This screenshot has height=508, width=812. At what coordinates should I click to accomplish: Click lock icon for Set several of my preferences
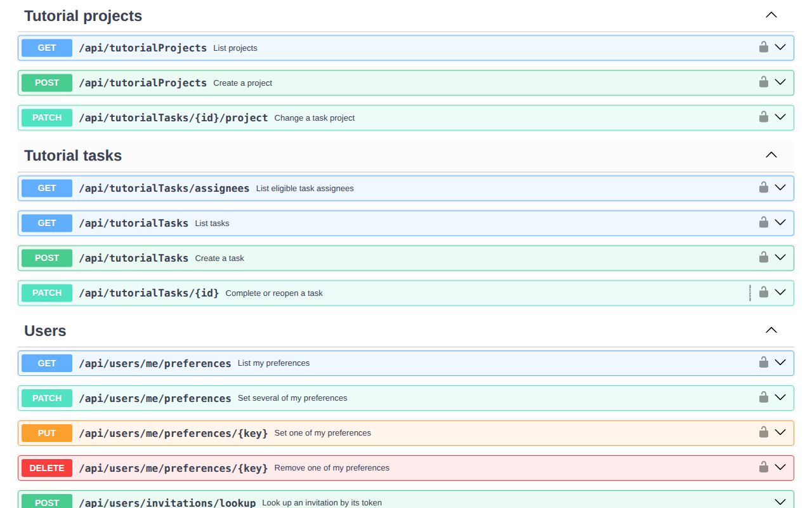[764, 397]
